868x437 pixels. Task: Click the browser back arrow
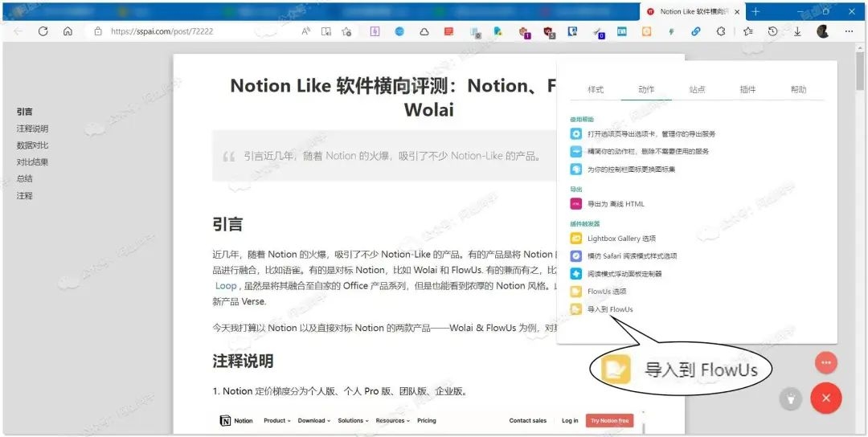click(x=18, y=31)
